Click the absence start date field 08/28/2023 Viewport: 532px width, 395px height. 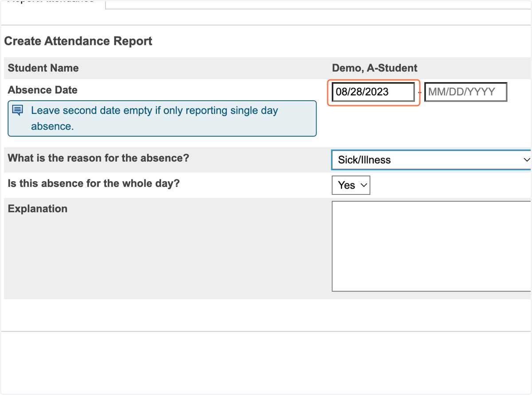coord(373,92)
